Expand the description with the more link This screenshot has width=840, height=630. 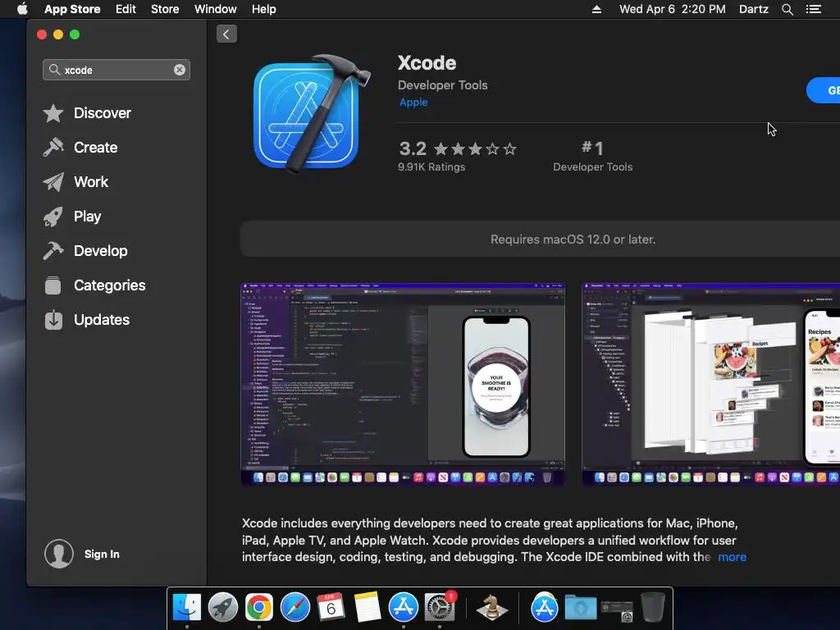pyautogui.click(x=732, y=557)
